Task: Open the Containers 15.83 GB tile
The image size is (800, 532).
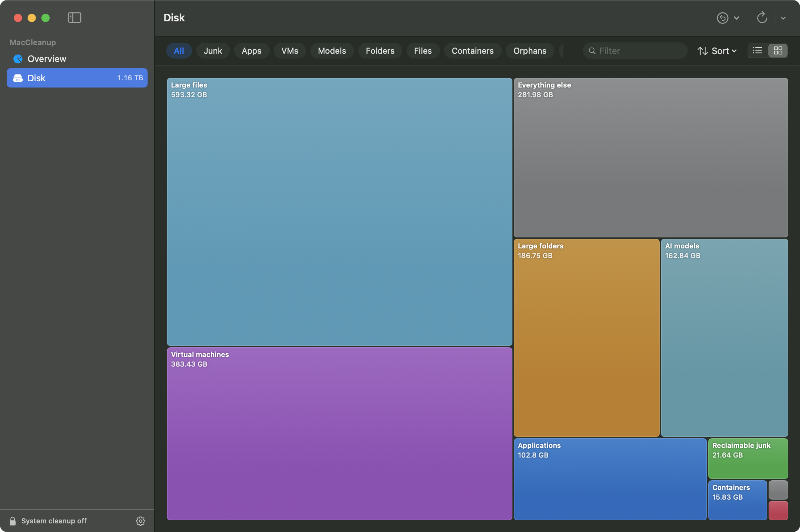Action: pos(738,500)
